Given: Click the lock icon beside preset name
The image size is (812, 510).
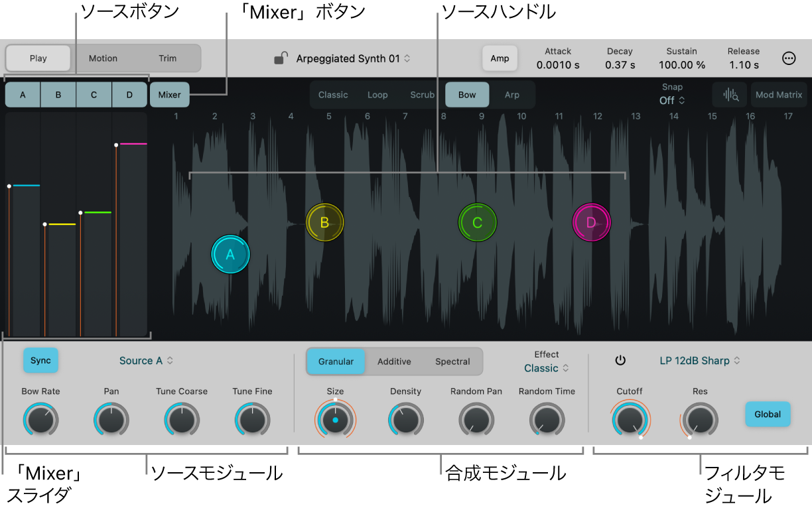Looking at the screenshot, I should pyautogui.click(x=281, y=58).
